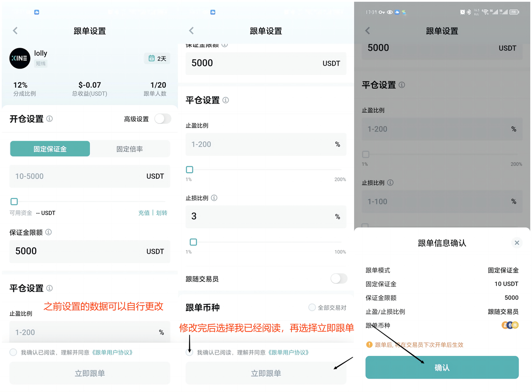Enable the 高级设置 switch
The width and height of the screenshot is (532, 392).
[163, 119]
